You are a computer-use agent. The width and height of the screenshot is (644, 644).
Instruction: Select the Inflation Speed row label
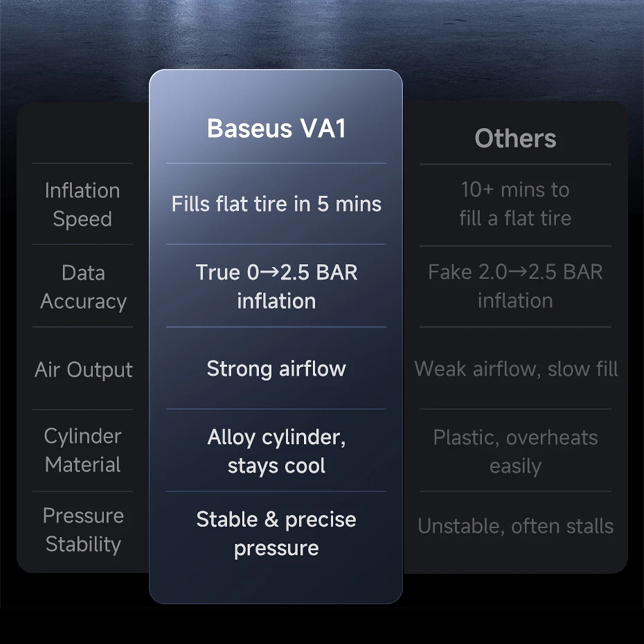point(82,204)
